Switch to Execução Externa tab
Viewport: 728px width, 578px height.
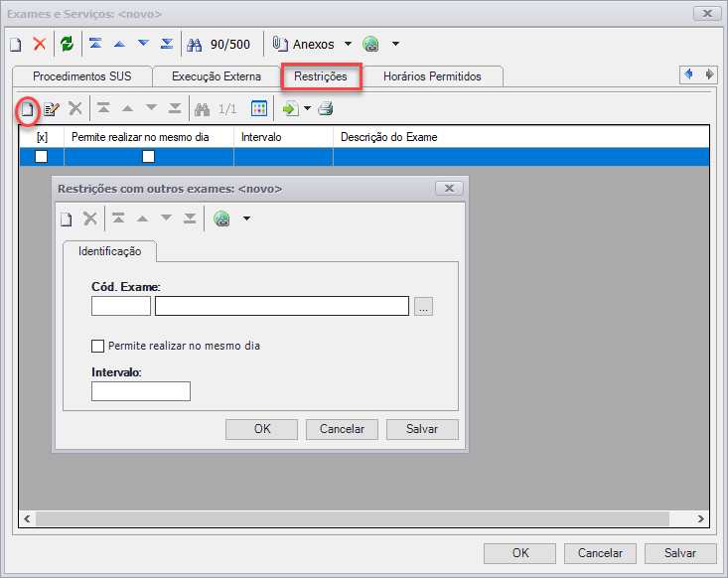click(x=217, y=76)
